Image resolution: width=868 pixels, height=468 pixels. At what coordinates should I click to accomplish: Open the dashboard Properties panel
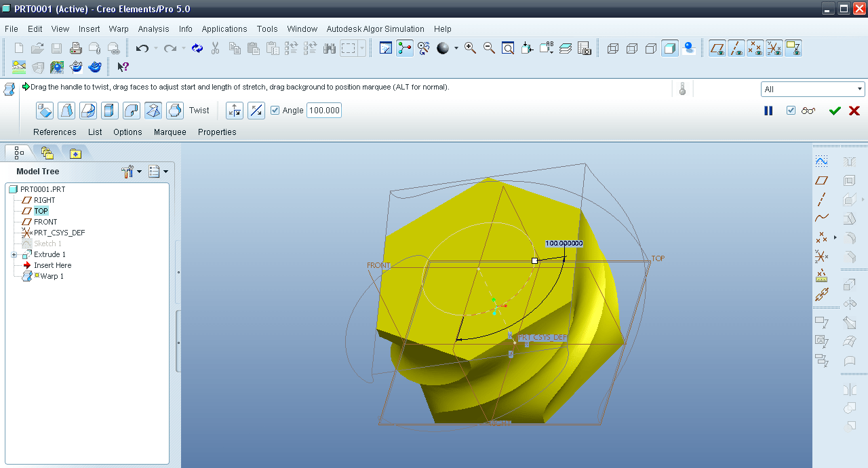(x=217, y=132)
